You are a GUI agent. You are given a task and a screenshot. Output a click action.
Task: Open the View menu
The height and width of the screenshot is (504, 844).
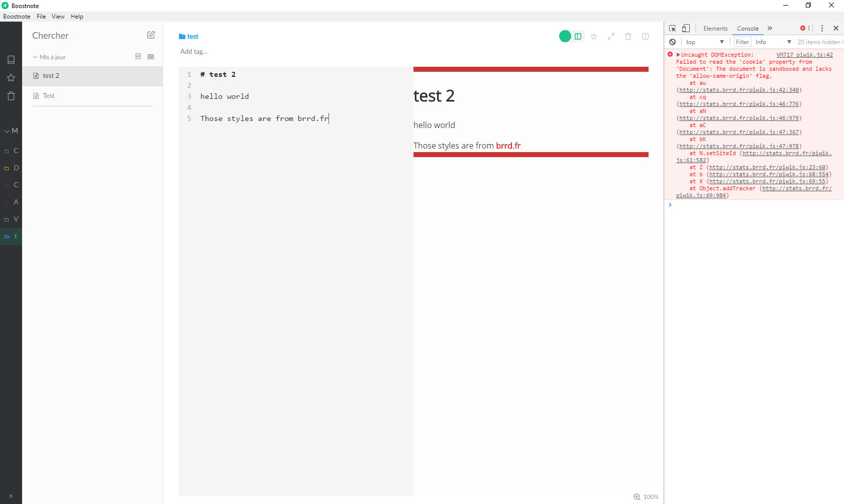point(58,17)
